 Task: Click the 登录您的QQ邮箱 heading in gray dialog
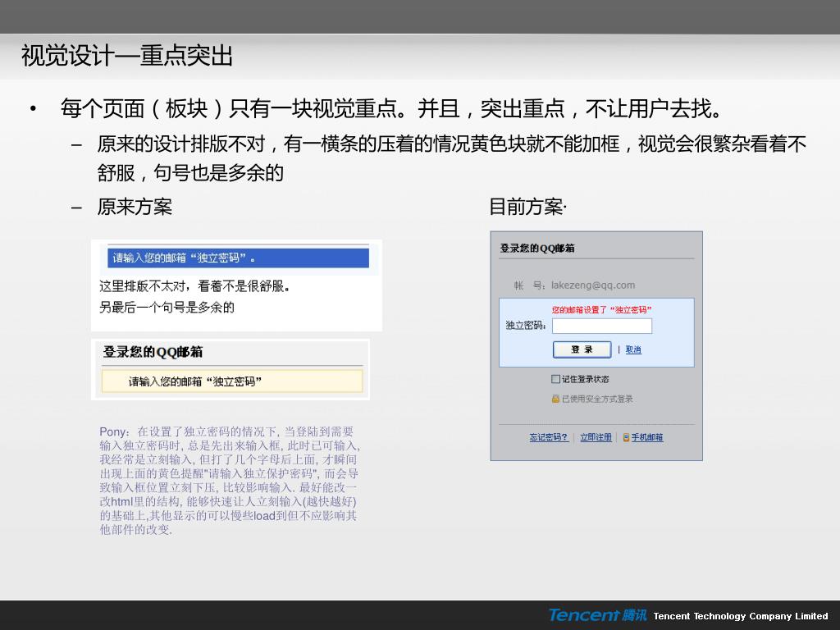pyautogui.click(x=536, y=248)
